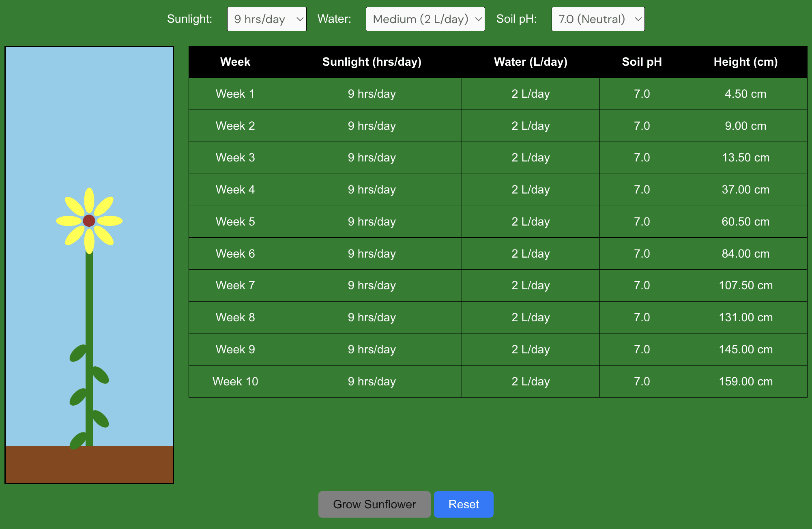Click the Week 10 row label
This screenshot has height=529, width=812.
click(235, 381)
